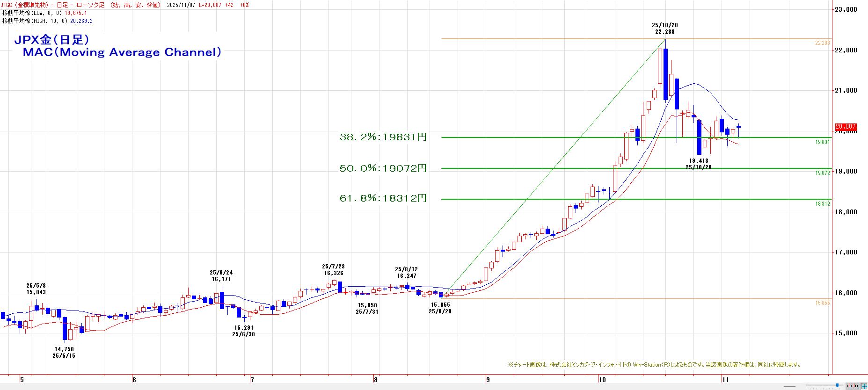This screenshot has height=390, width=868.
Task: Click the widen candle width icon
Action: point(856,386)
